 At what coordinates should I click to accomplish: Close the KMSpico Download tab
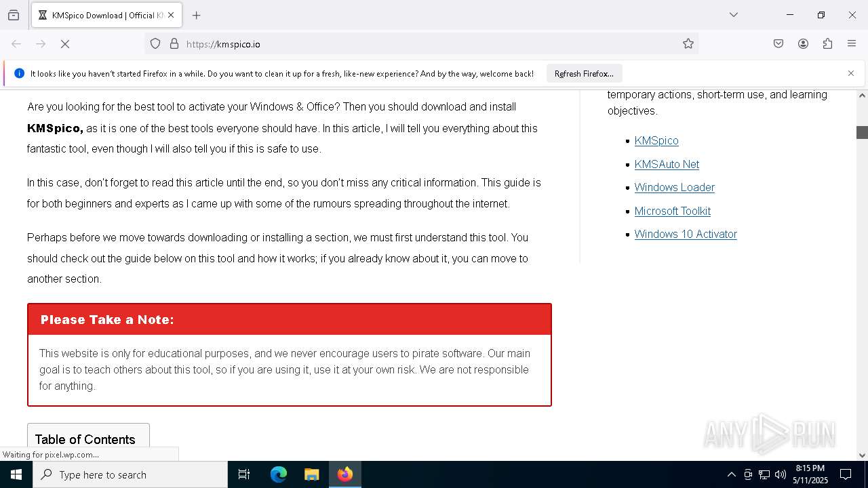click(x=171, y=15)
